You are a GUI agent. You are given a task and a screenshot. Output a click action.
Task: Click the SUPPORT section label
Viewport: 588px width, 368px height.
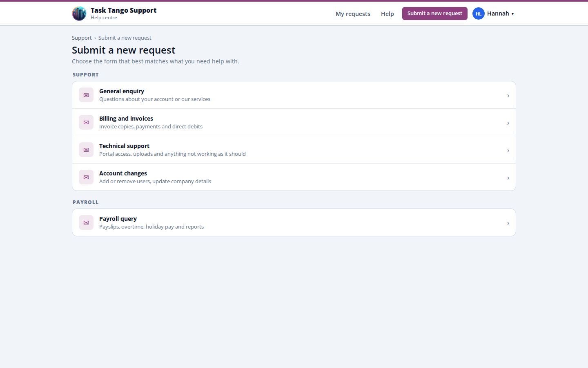[x=86, y=75]
